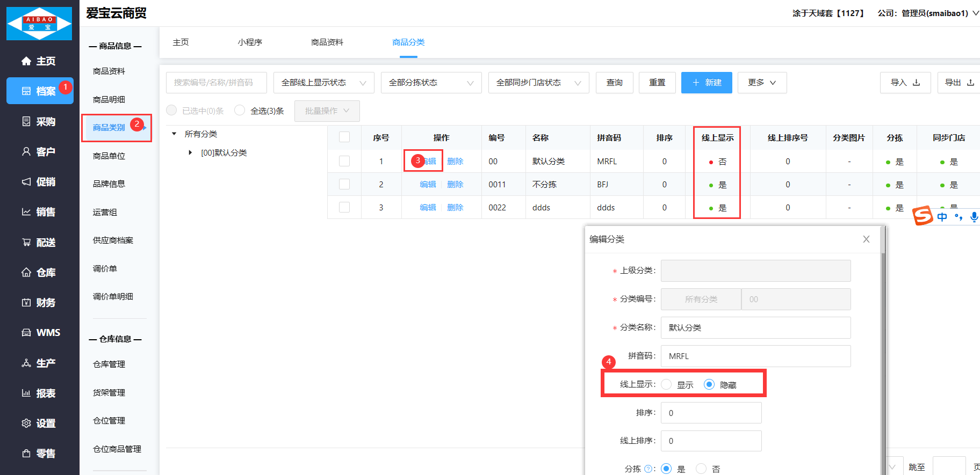Image resolution: width=980 pixels, height=475 pixels.
Task: Open 商品明细 in the side menu
Action: coord(109,99)
